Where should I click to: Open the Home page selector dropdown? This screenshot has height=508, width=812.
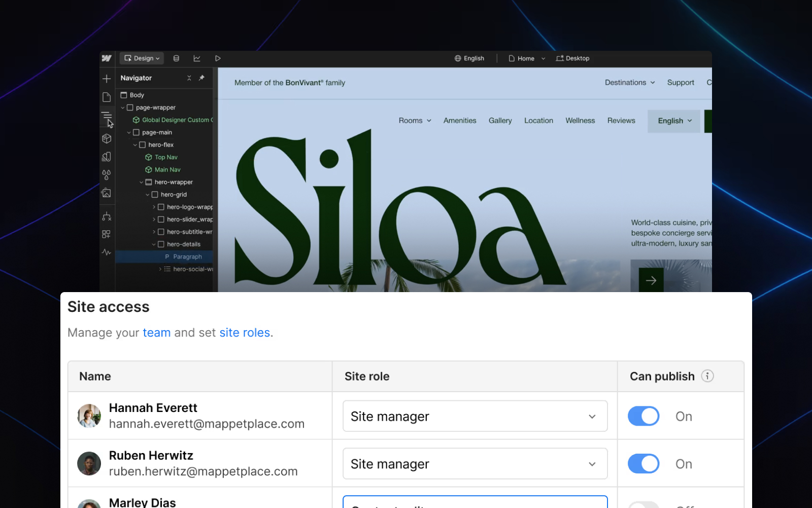(527, 58)
